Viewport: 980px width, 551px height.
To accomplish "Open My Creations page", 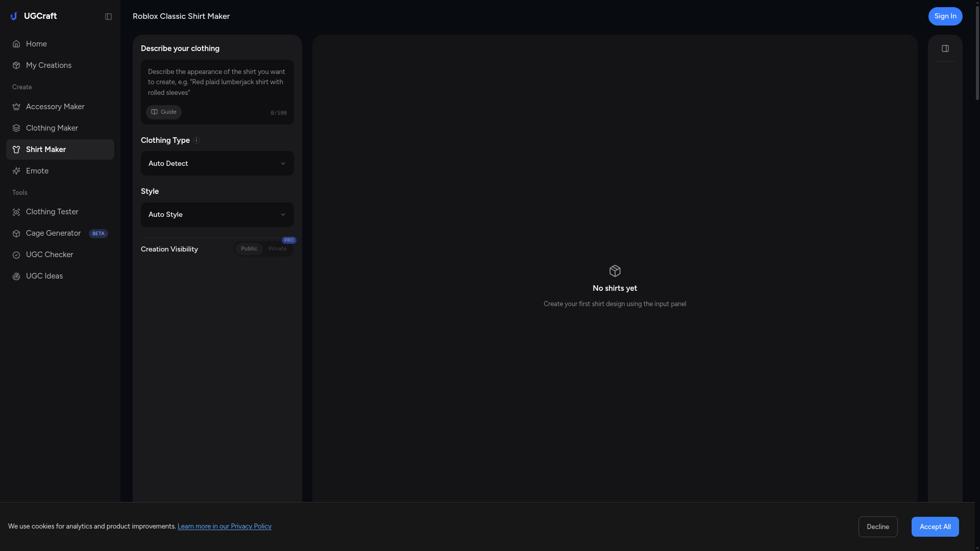I will pyautogui.click(x=60, y=65).
